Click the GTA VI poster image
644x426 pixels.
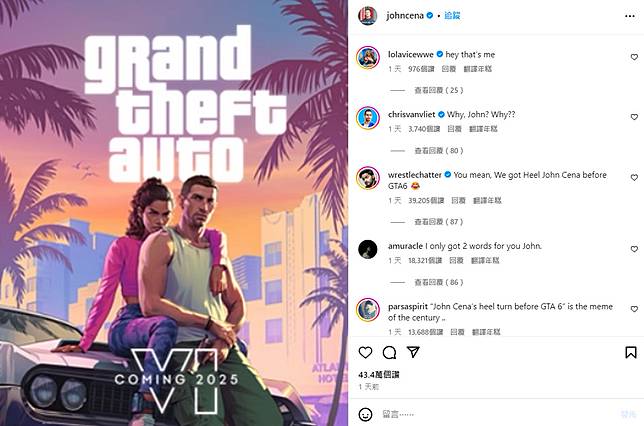[x=174, y=213]
